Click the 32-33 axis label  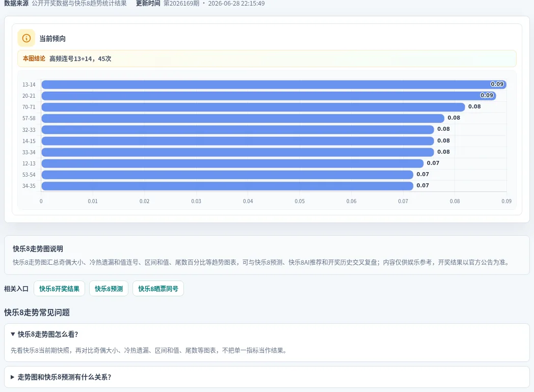click(x=29, y=130)
